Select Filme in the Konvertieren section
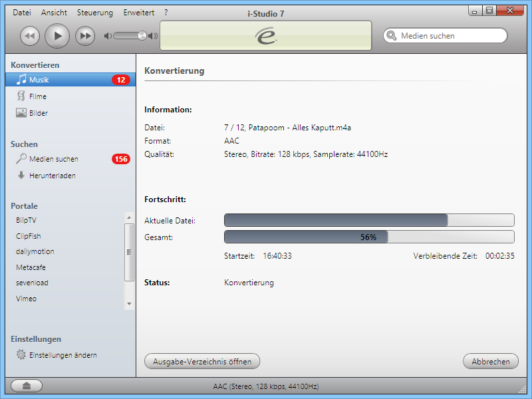The width and height of the screenshot is (532, 399). click(38, 96)
